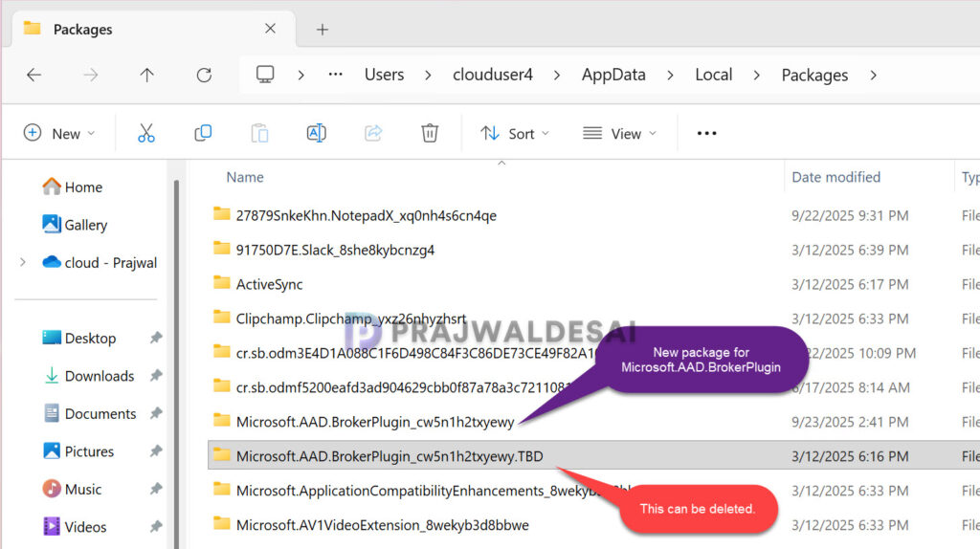
Task: Expand chevron after AppData breadcrumb
Action: pos(670,75)
